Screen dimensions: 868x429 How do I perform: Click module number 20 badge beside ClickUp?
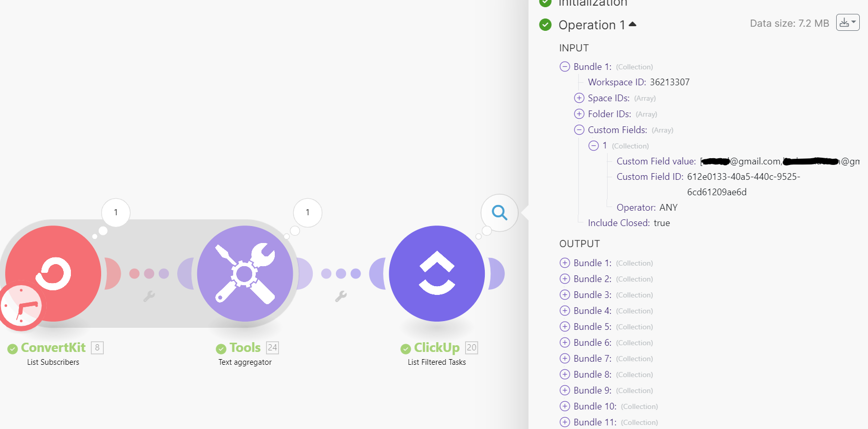(x=471, y=348)
